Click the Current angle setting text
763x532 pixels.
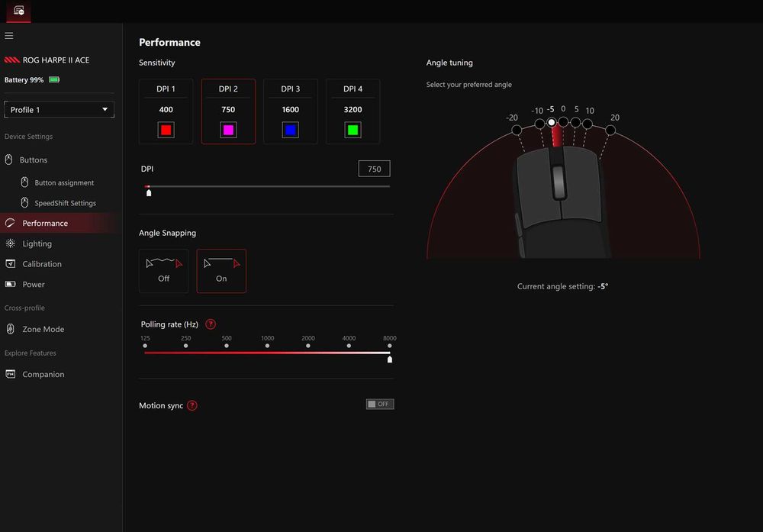(562, 286)
